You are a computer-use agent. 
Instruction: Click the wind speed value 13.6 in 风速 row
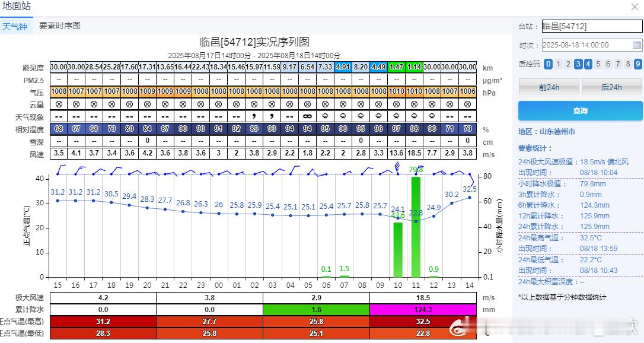[x=396, y=153]
